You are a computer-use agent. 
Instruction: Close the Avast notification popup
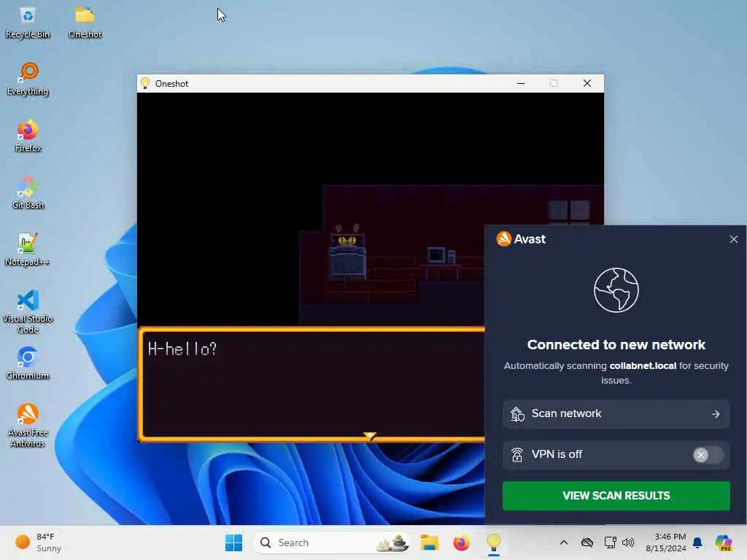[734, 239]
